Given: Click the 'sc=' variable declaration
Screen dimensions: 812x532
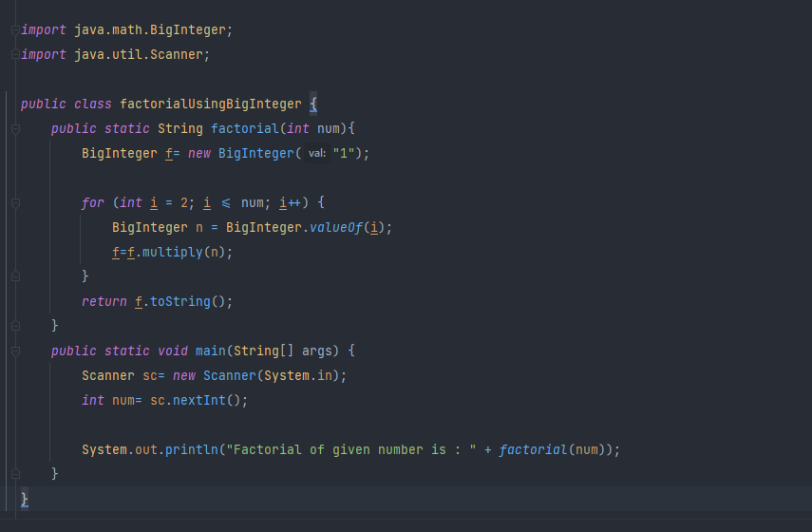Looking at the screenshot, I should pyautogui.click(x=153, y=375).
